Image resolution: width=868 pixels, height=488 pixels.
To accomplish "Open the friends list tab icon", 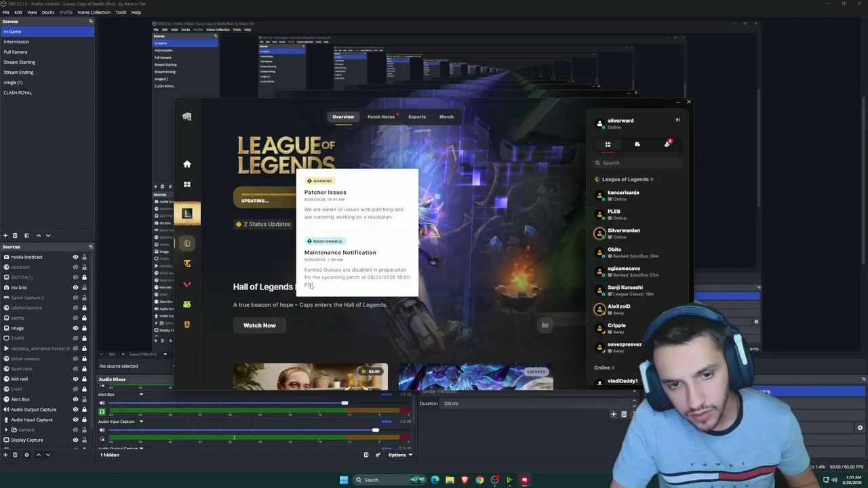I will 608,144.
